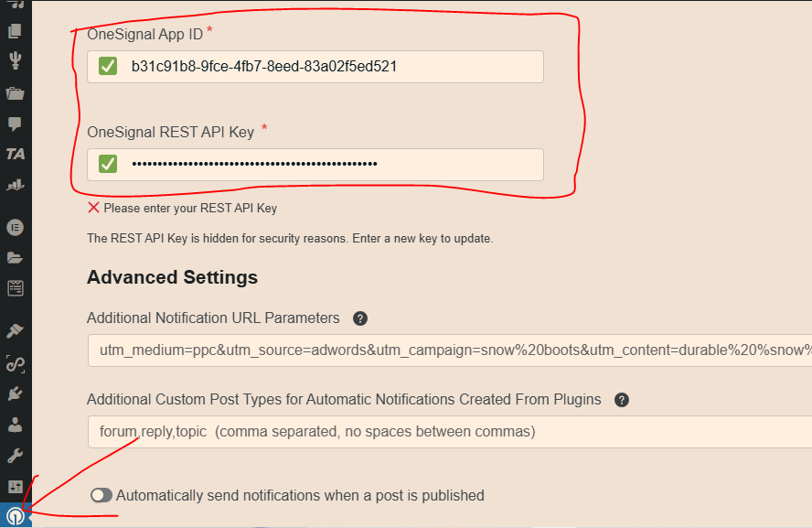The width and height of the screenshot is (812, 528).
Task: Click the 'OneSignal App ID' label
Action: (x=144, y=34)
